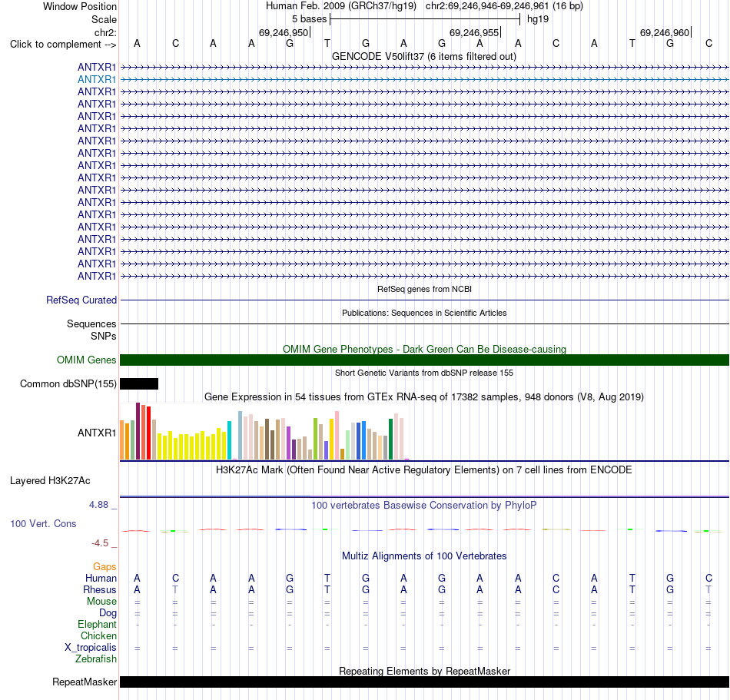Click the black Common dbSNP variant block

[x=139, y=384]
